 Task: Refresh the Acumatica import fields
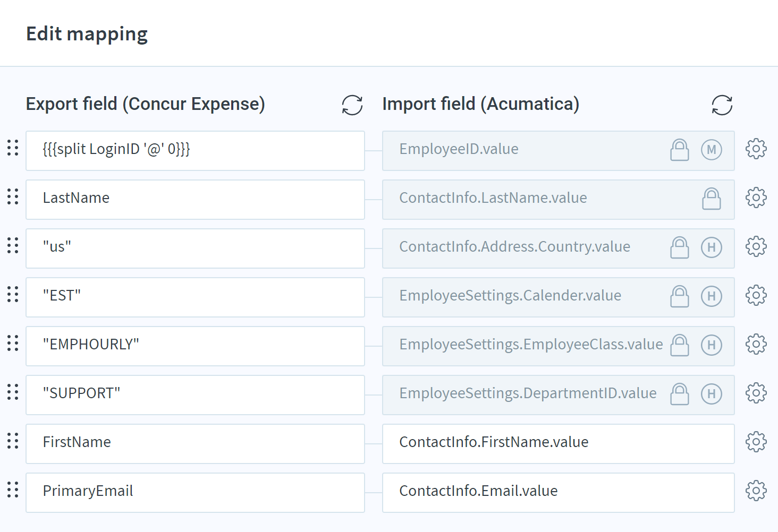tap(722, 105)
